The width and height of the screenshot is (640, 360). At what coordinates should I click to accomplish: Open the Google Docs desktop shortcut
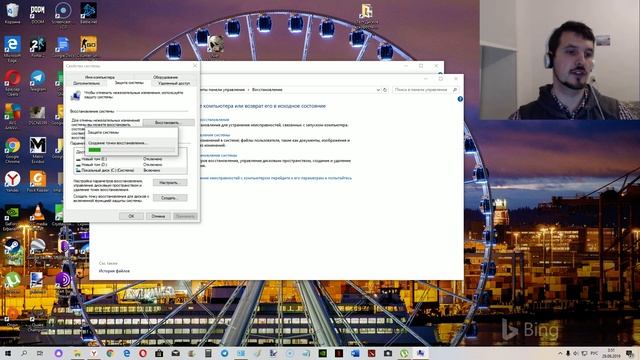[x=63, y=47]
